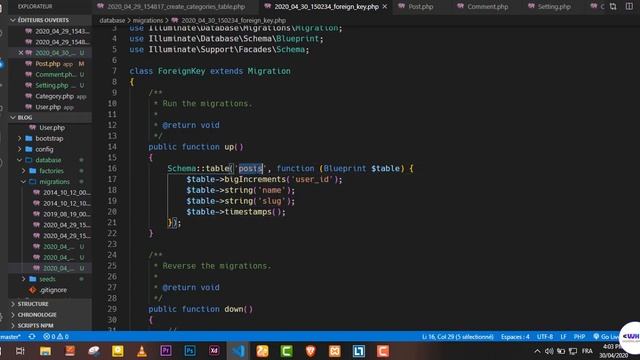Screen dimensions: 640x360
Task: Open XAMPP from the taskbar
Action: tap(335, 351)
